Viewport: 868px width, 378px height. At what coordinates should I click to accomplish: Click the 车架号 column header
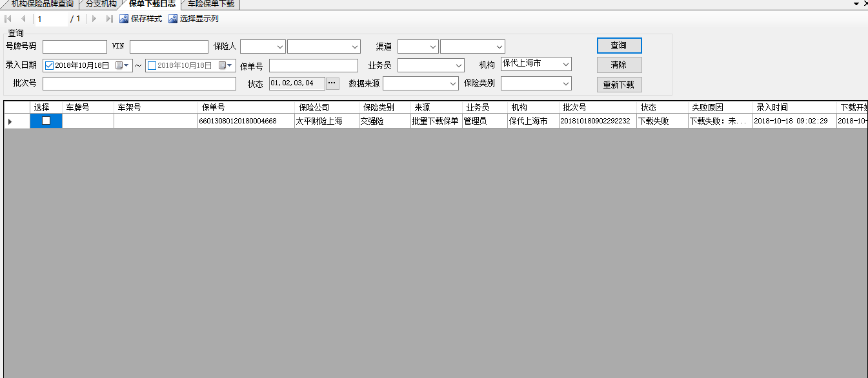pyautogui.click(x=156, y=107)
